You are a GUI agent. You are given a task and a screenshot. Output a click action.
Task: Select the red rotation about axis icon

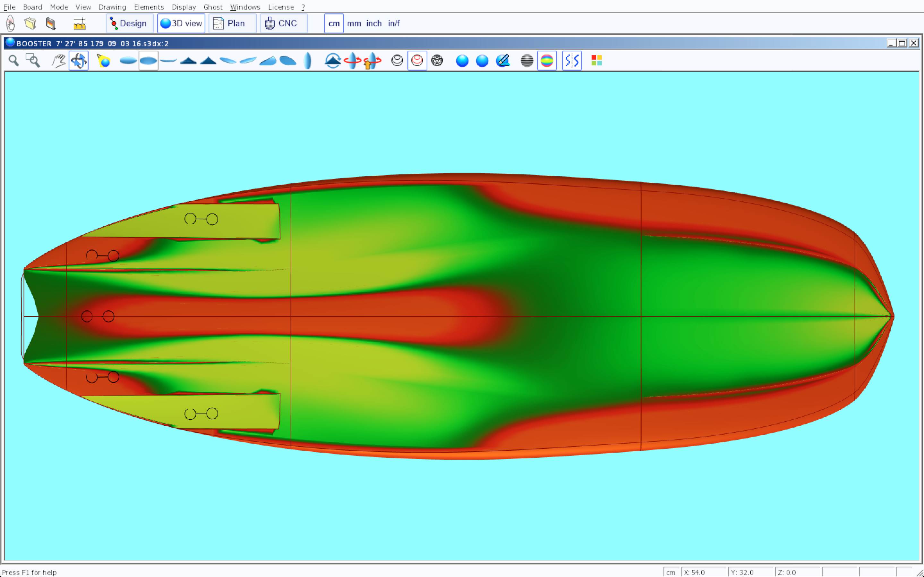(352, 61)
